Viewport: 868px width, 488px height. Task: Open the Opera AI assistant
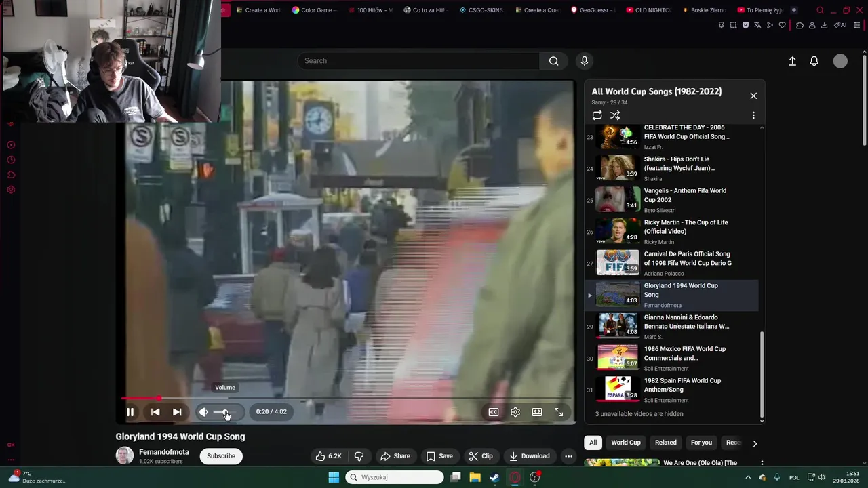841,25
